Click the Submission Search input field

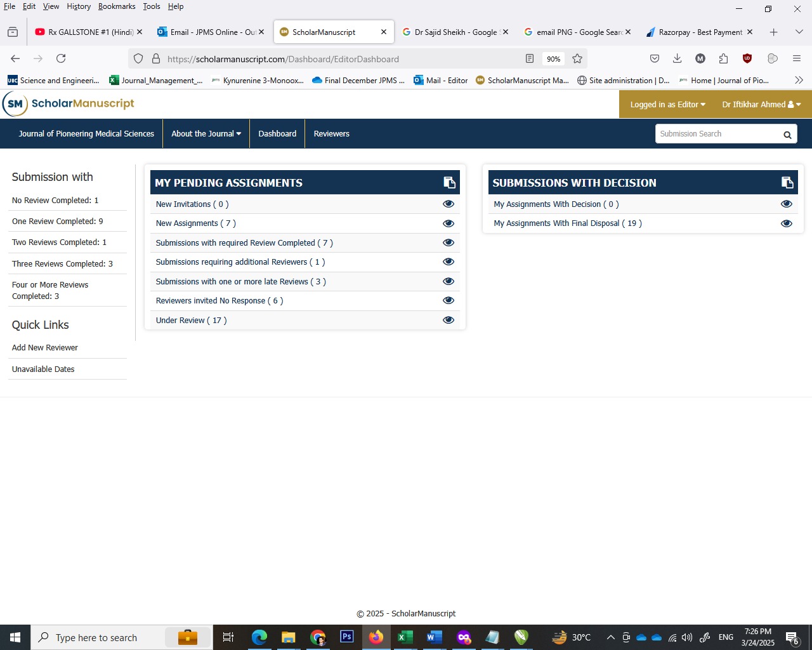717,134
